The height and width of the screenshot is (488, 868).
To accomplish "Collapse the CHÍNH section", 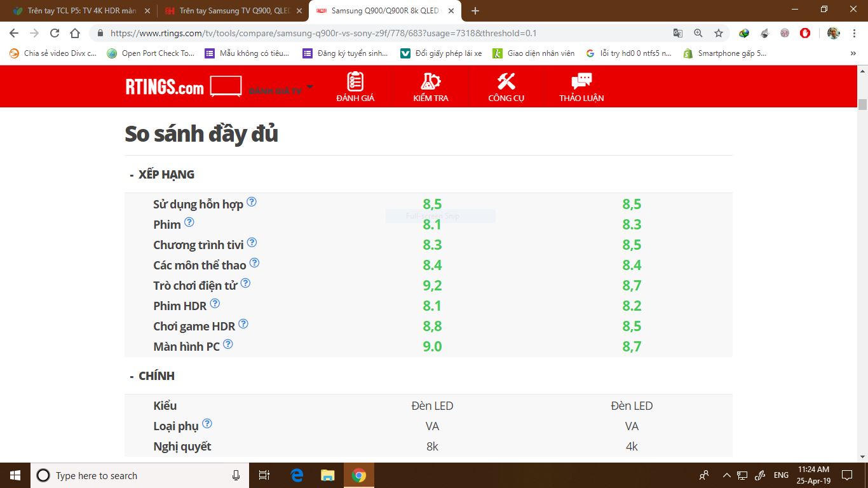I will (x=153, y=376).
